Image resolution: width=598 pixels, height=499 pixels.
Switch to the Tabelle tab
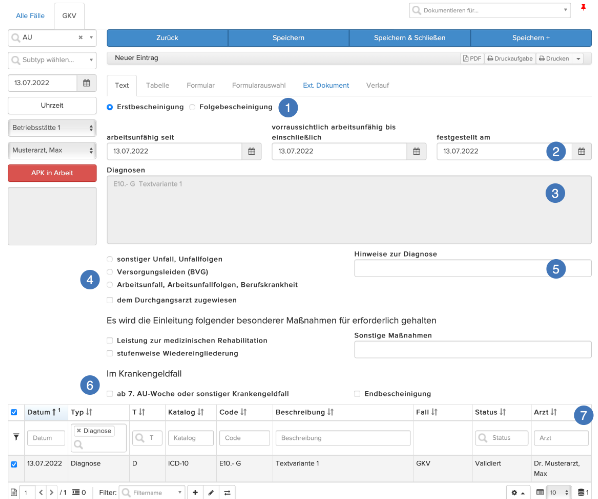pyautogui.click(x=158, y=85)
